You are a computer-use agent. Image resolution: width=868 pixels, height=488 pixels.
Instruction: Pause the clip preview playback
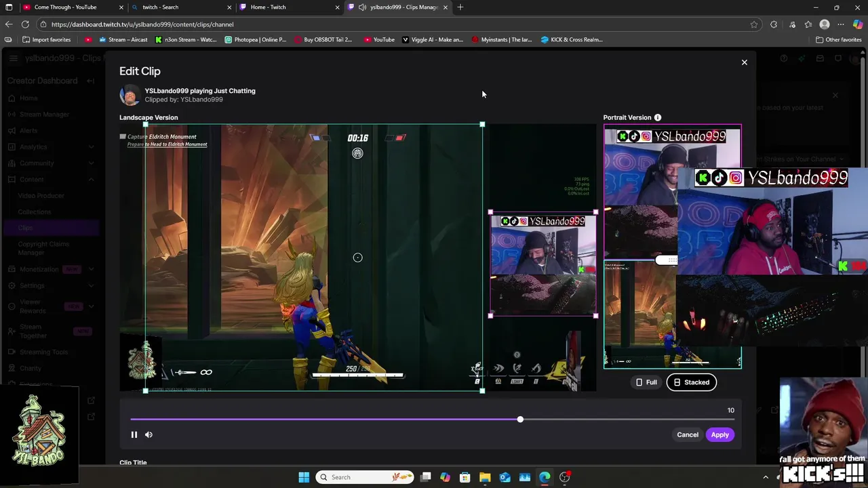[134, 434]
